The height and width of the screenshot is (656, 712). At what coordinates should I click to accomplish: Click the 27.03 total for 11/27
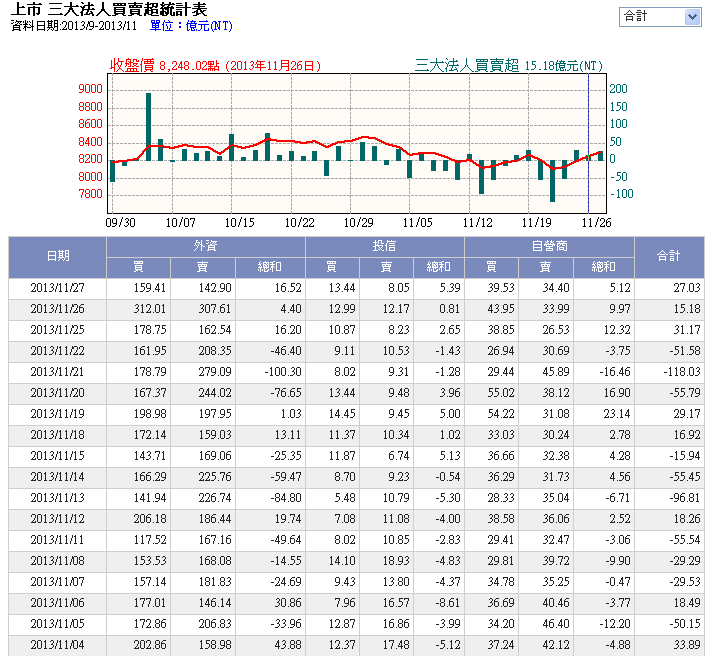pos(687,288)
